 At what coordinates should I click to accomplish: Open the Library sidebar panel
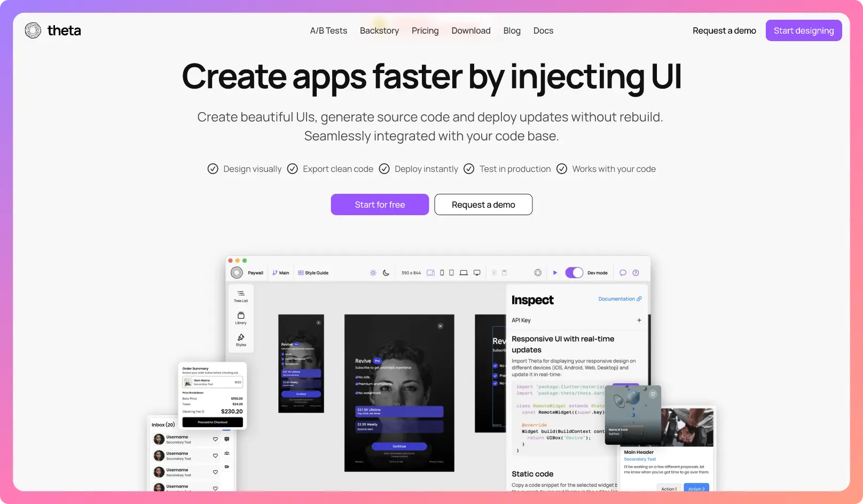[x=241, y=318]
